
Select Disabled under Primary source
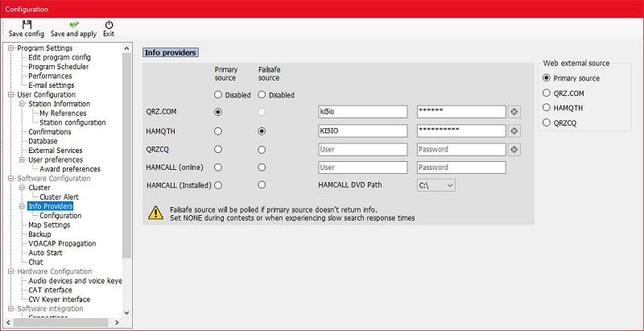(218, 95)
